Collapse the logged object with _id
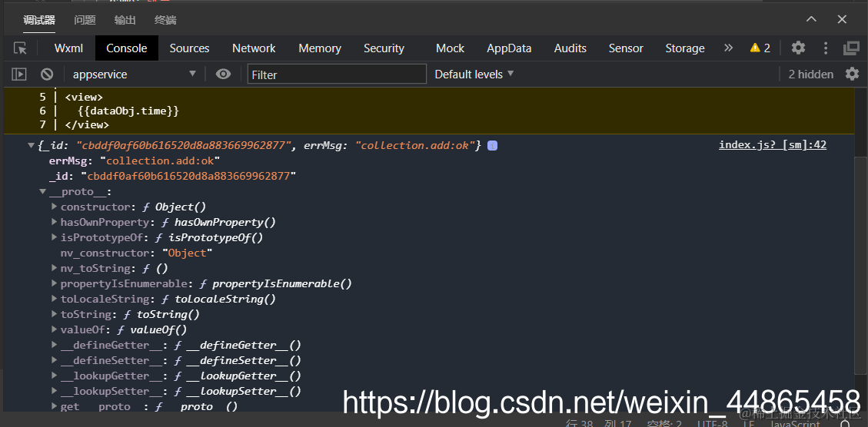The width and height of the screenshot is (868, 427). click(31, 145)
